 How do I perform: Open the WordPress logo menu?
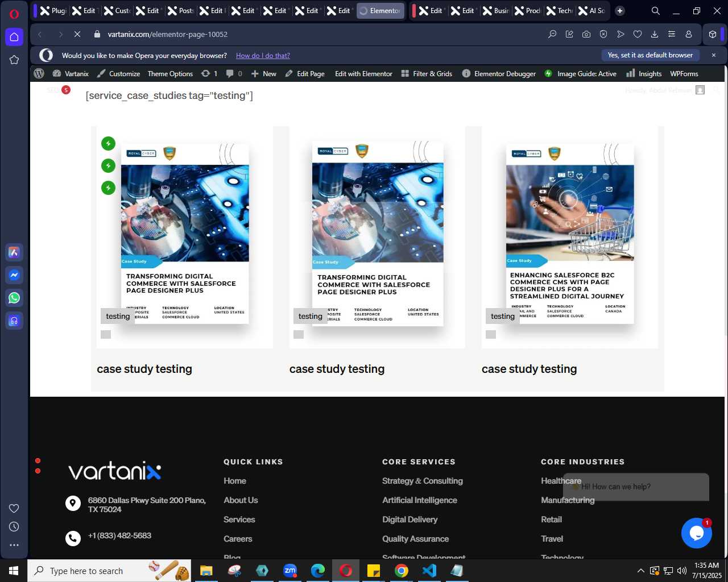click(39, 73)
